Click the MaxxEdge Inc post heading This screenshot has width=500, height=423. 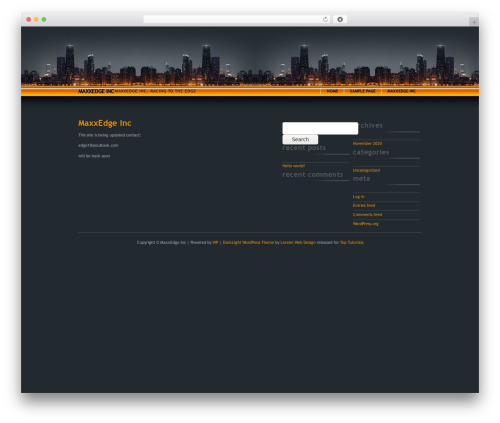pyautogui.click(x=105, y=123)
